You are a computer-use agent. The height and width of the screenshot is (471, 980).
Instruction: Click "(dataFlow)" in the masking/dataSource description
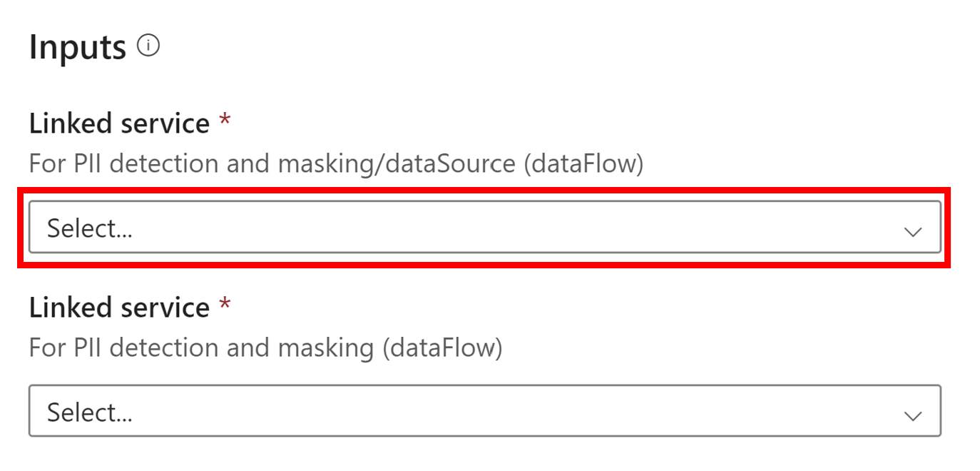click(x=583, y=164)
